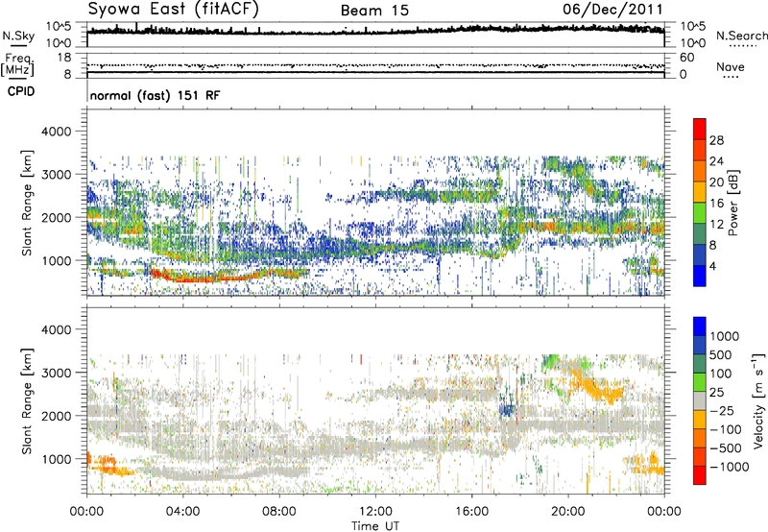Click the "CPID" row label
The height and width of the screenshot is (532, 768).
tap(21, 91)
